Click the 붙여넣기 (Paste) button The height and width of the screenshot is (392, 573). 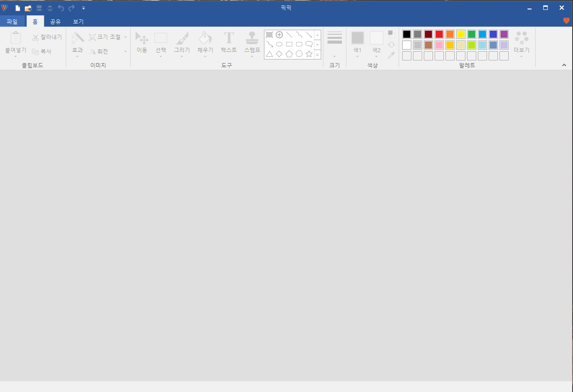point(16,44)
